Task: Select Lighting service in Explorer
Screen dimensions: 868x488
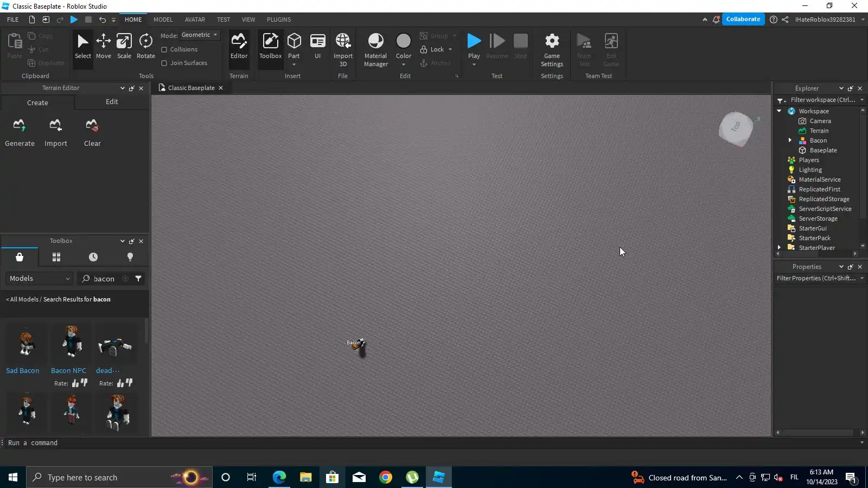Action: coord(810,170)
